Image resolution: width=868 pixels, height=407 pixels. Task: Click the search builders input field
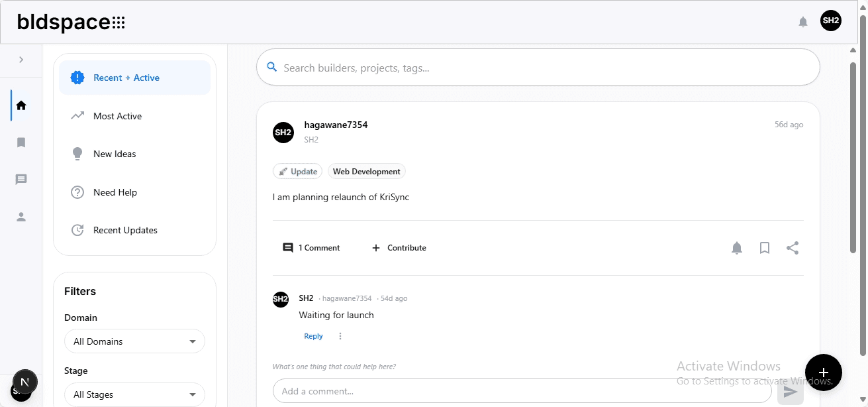click(538, 68)
